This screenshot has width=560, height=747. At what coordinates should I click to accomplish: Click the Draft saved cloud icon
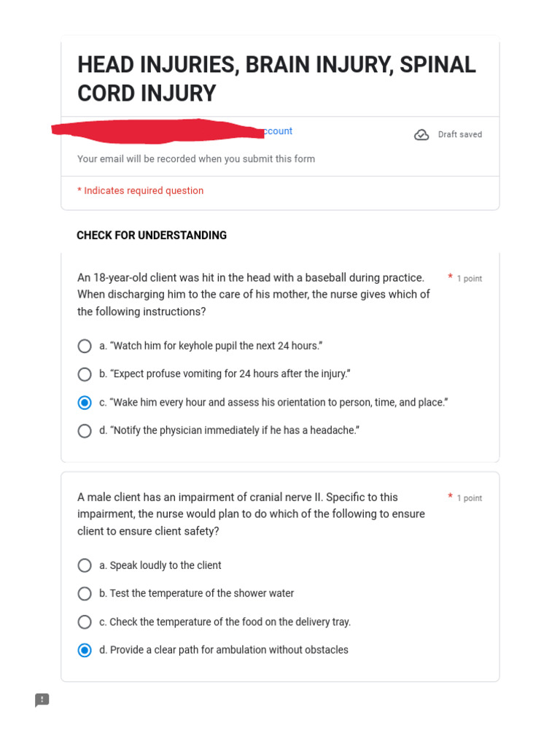click(421, 135)
